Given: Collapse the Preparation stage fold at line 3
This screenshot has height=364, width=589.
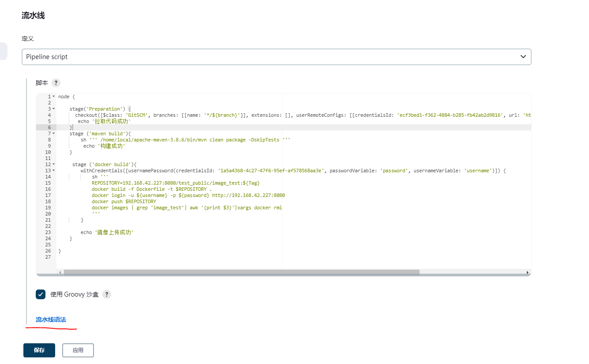Looking at the screenshot, I should coord(54,109).
